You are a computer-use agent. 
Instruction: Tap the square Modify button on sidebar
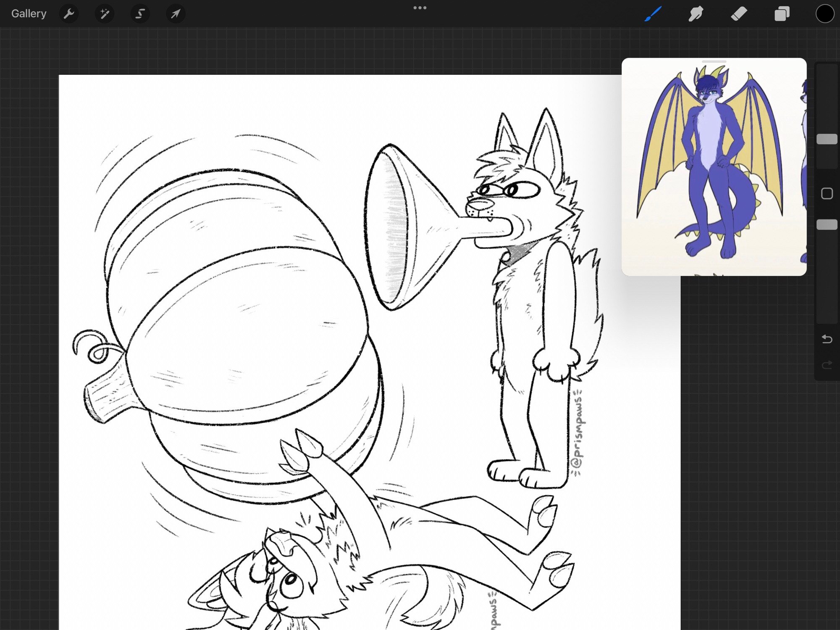coord(827,193)
